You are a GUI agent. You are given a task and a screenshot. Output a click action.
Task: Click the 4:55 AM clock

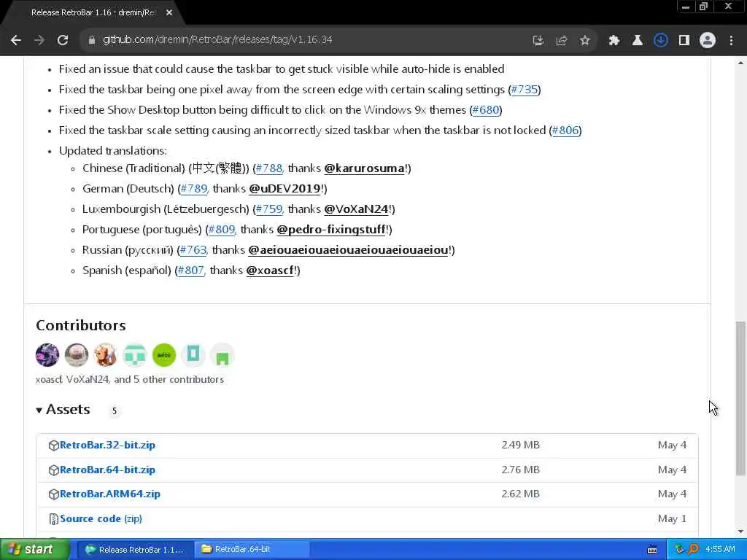pos(720,550)
